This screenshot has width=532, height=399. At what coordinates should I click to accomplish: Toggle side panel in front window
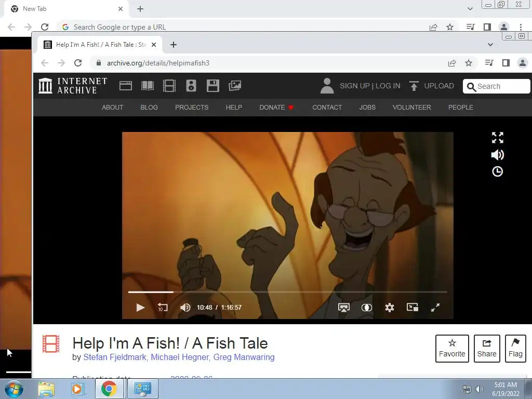tap(506, 63)
